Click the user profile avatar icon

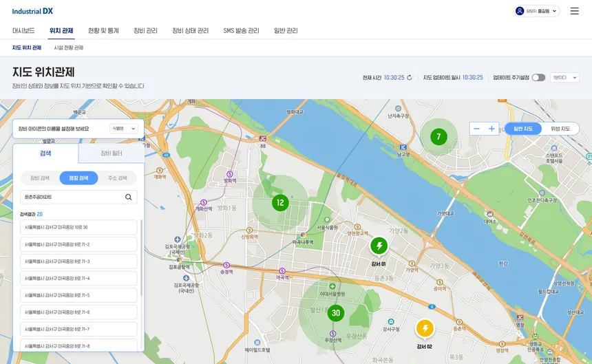pos(520,11)
